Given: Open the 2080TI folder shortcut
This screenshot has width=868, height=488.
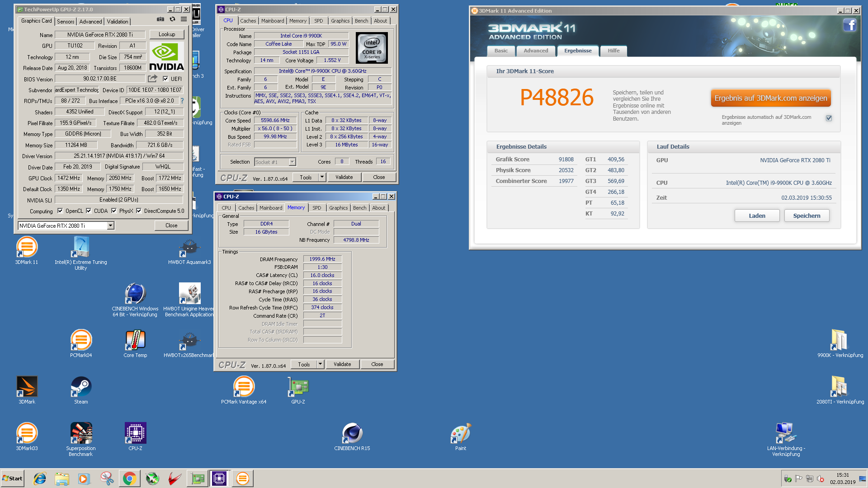Looking at the screenshot, I should pyautogui.click(x=840, y=390).
